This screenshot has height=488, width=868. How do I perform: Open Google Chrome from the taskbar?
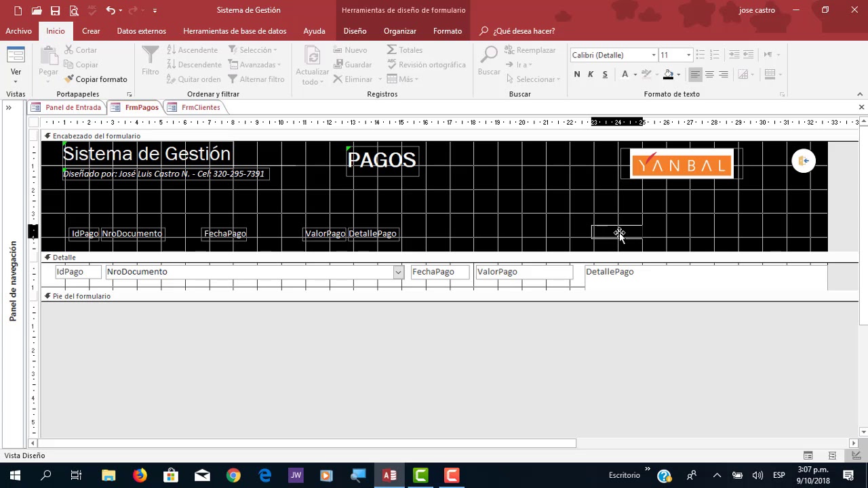point(233,475)
